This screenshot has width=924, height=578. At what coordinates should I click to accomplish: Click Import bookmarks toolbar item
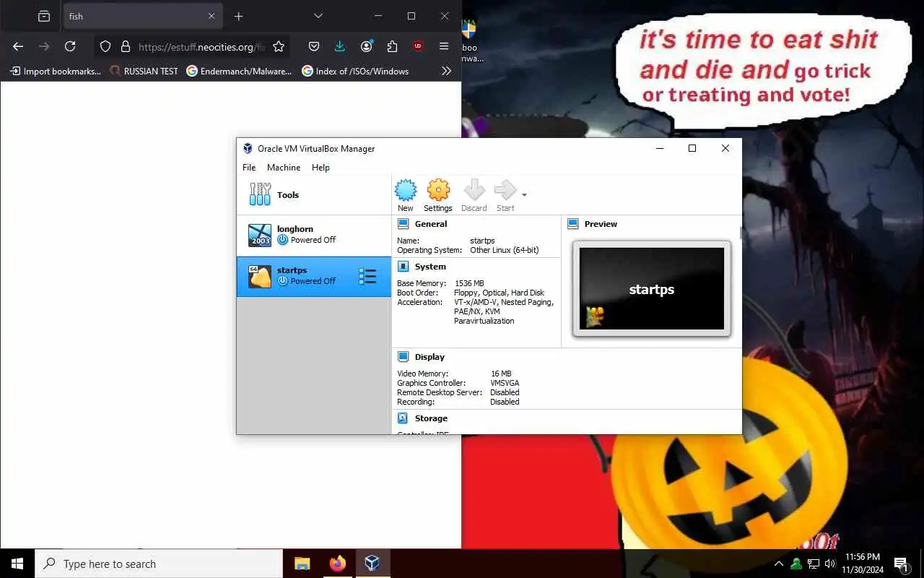[55, 71]
